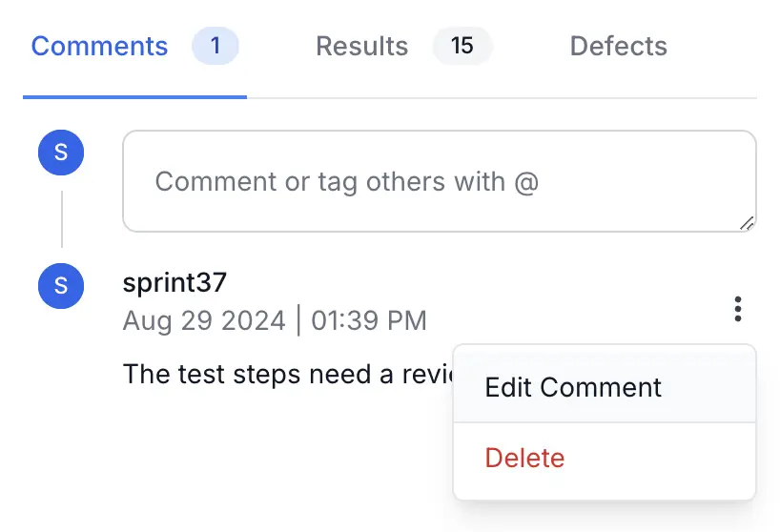Screen dimensions: 780x532
Task: Click the Comments count badge
Action: coord(215,46)
